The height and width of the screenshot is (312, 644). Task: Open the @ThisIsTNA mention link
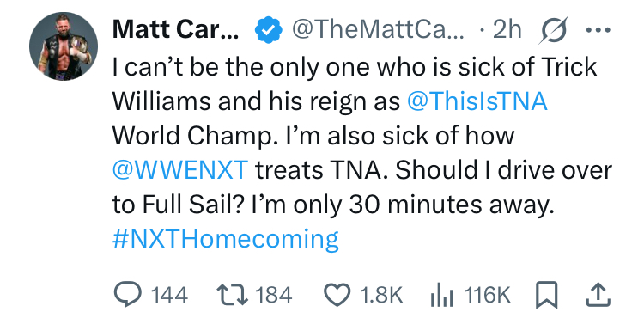pos(477,101)
